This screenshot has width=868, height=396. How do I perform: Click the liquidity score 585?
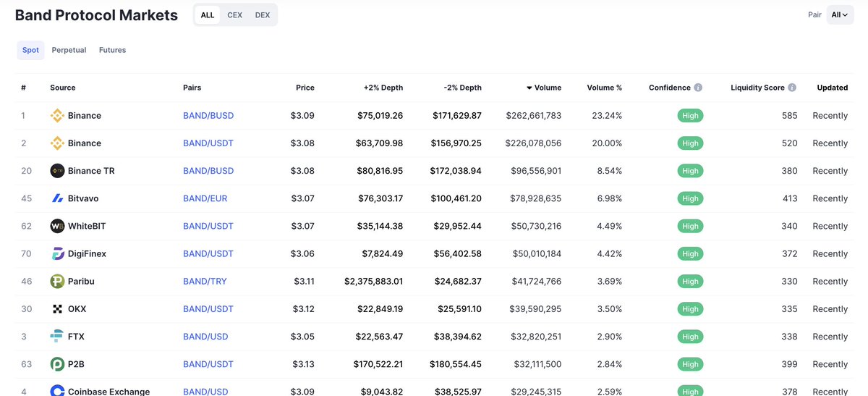coord(789,116)
